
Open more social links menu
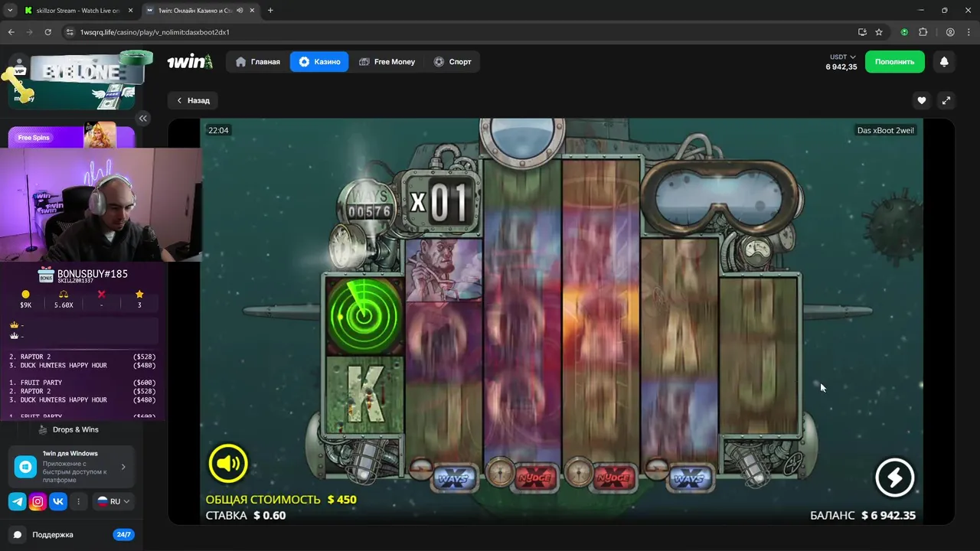(78, 502)
